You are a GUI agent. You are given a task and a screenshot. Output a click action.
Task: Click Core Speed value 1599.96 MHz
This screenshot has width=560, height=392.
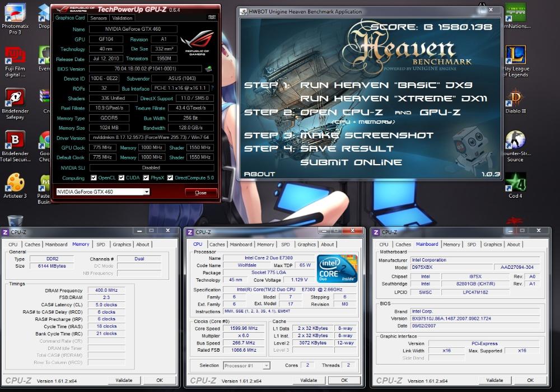[x=244, y=328]
